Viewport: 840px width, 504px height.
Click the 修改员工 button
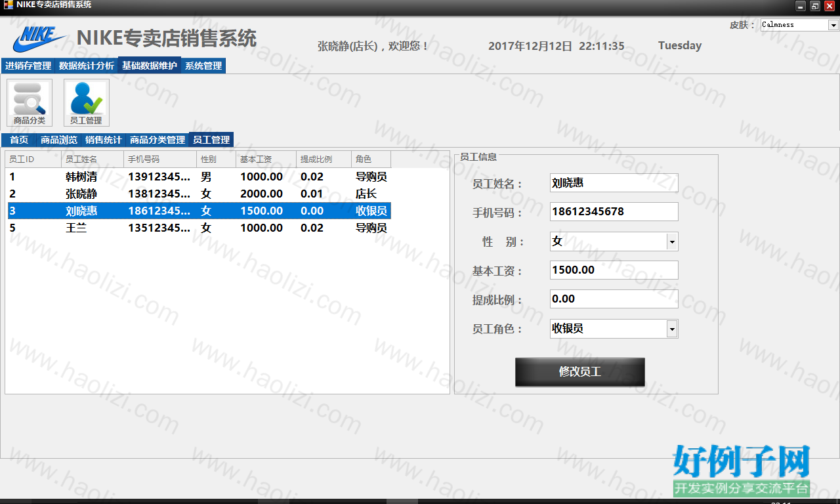click(580, 371)
